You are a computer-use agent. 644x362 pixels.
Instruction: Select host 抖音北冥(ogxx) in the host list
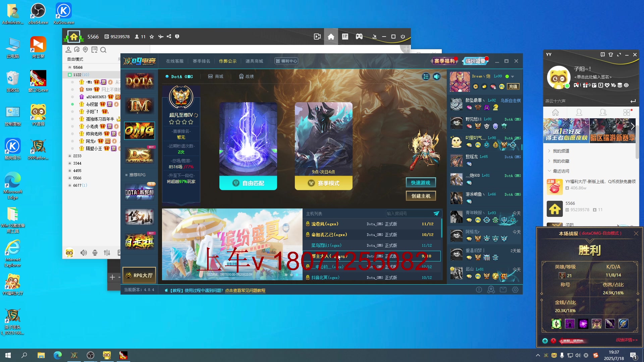[x=372, y=278]
